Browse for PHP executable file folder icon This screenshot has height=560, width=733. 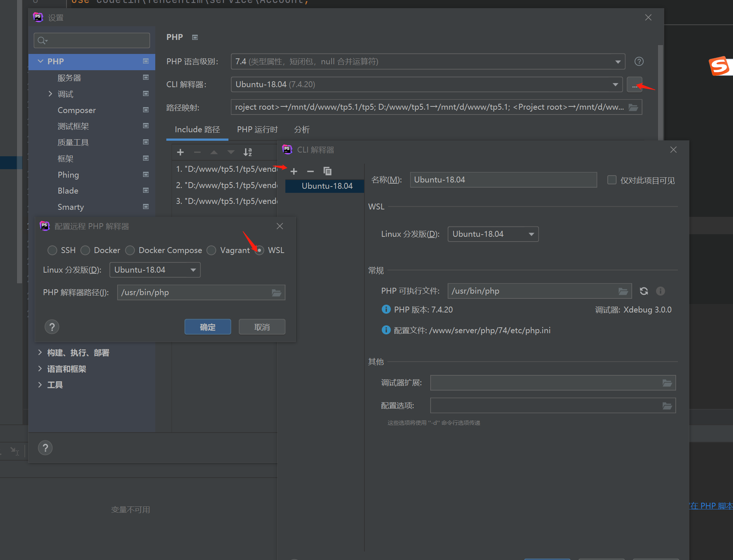624,291
